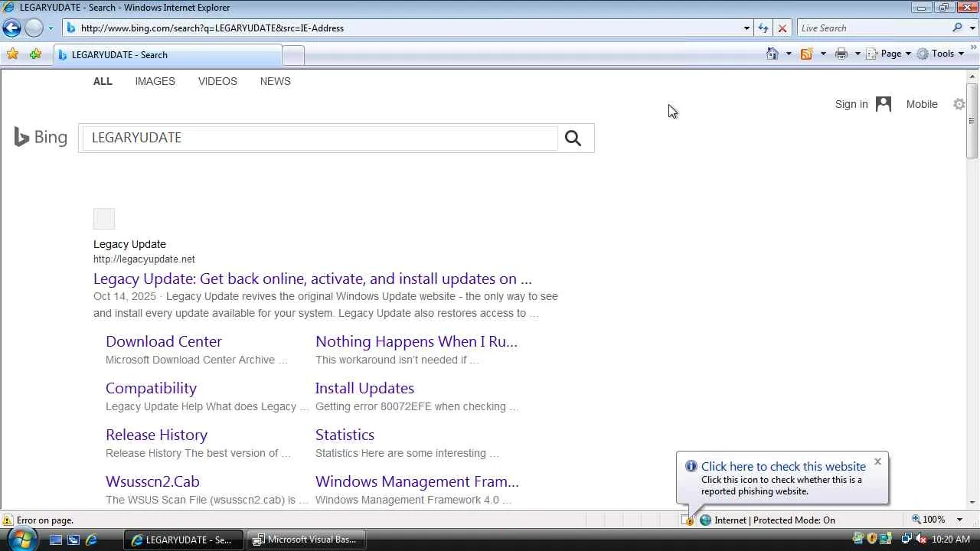Switch to the IMAGES results tab
Image resolution: width=980 pixels, height=551 pixels.
155,81
